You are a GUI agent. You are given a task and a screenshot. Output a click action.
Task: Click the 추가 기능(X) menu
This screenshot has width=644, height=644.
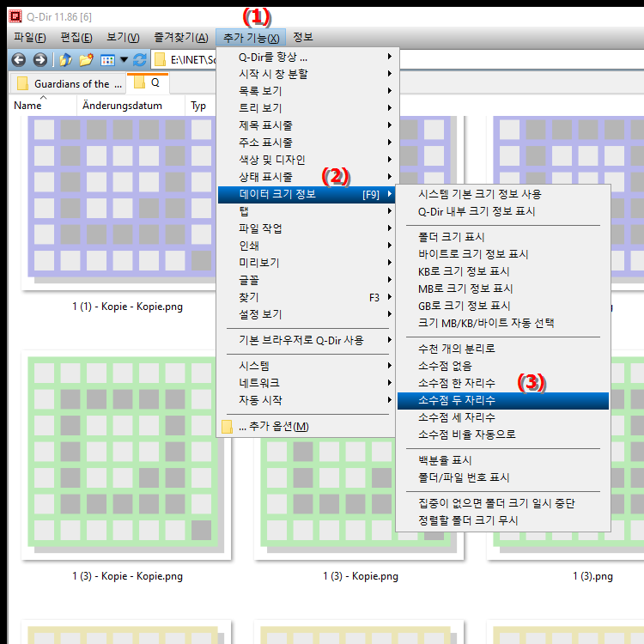(x=251, y=38)
